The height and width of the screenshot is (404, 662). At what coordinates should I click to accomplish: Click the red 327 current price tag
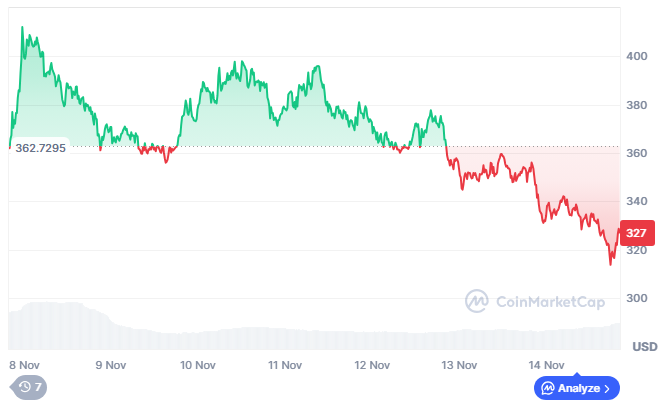(x=636, y=233)
